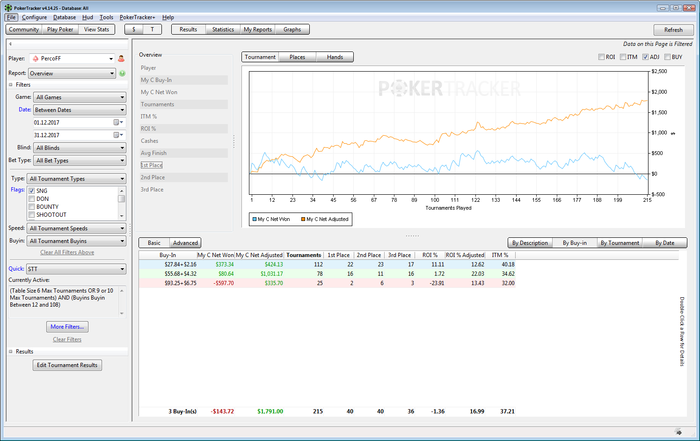Select the $27.84+$2.16 buy-in row
The width and height of the screenshot is (700, 441).
click(x=327, y=264)
